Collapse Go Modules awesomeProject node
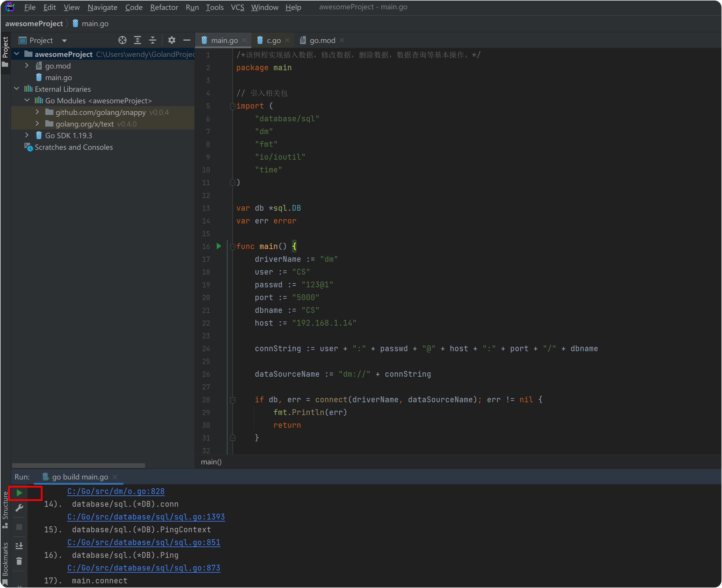Image resolution: width=722 pixels, height=588 pixels. [27, 100]
